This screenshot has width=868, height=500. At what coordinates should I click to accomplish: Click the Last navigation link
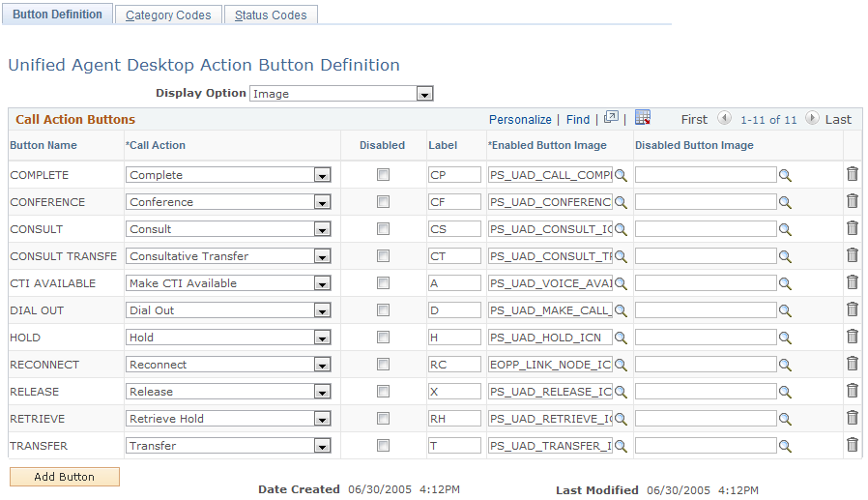(838, 120)
